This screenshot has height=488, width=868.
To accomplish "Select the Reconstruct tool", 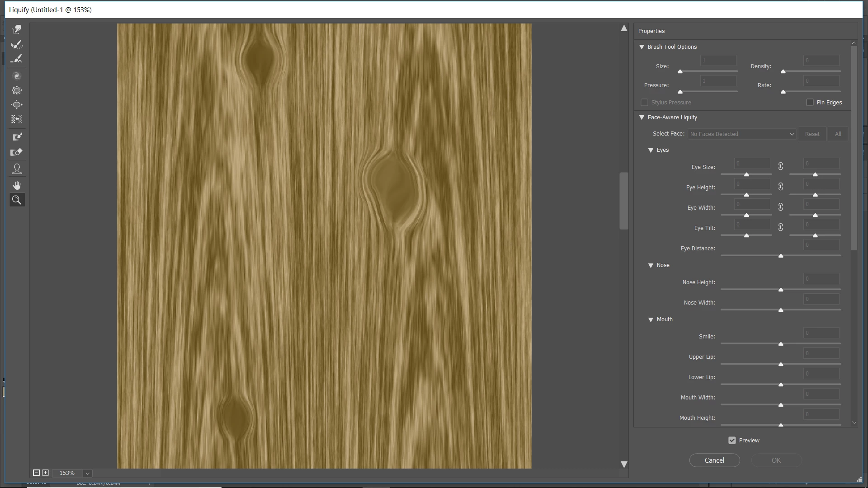I will [x=17, y=44].
